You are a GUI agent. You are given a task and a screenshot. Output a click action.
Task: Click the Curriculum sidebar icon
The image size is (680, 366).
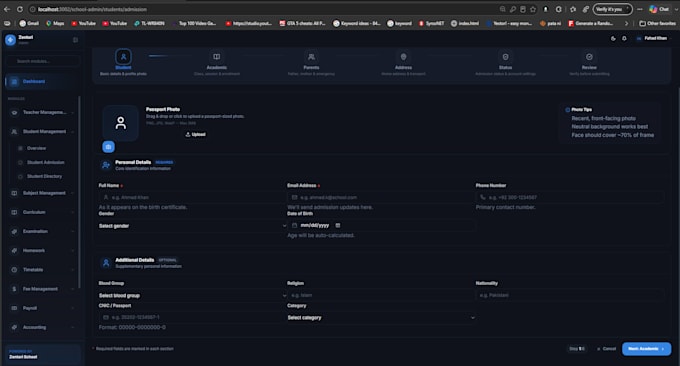click(x=14, y=212)
